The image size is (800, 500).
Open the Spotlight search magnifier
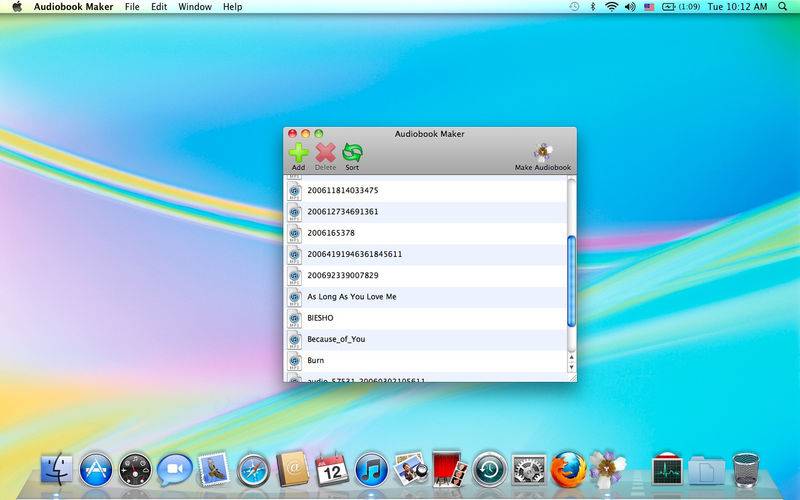coord(782,7)
